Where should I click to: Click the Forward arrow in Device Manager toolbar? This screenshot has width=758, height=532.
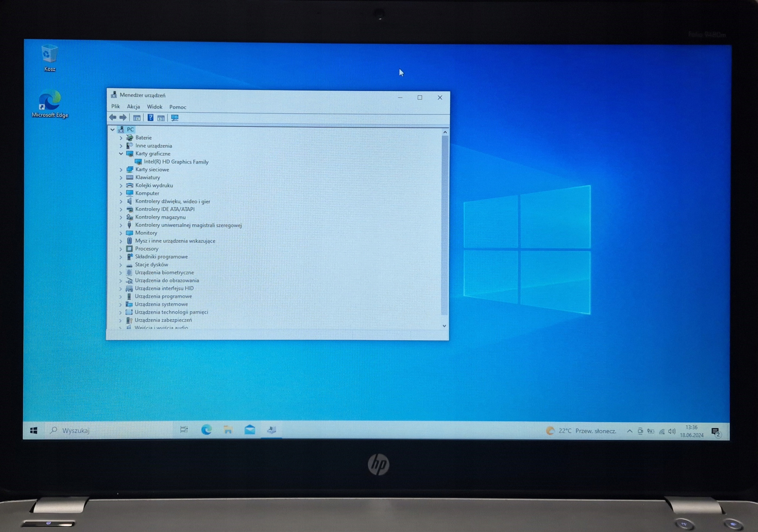click(123, 117)
